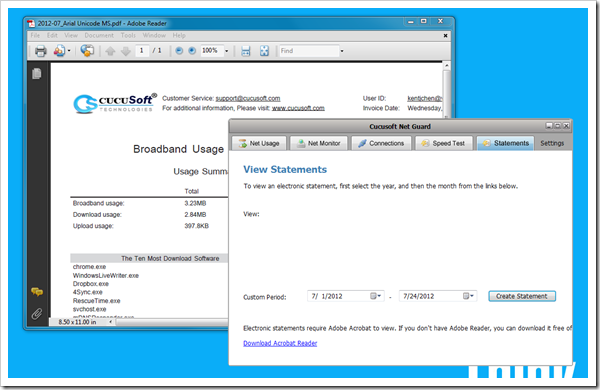Click the Find text box
The image size is (600, 390).
pyautogui.click(x=308, y=51)
